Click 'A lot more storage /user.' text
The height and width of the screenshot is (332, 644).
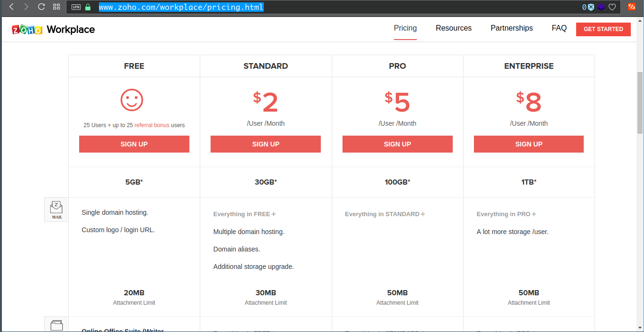(x=513, y=232)
